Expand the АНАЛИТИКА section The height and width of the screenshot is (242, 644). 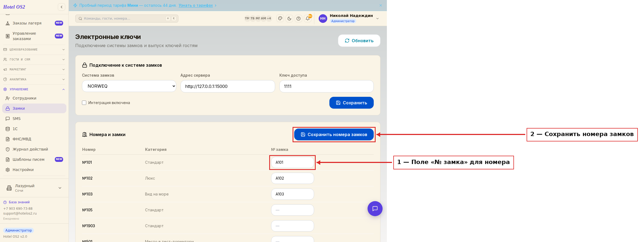[x=34, y=79]
